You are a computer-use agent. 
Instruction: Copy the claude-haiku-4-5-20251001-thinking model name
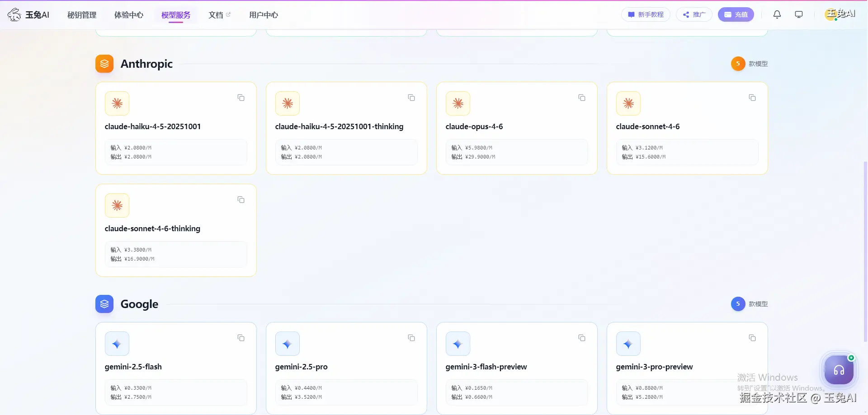pyautogui.click(x=411, y=98)
